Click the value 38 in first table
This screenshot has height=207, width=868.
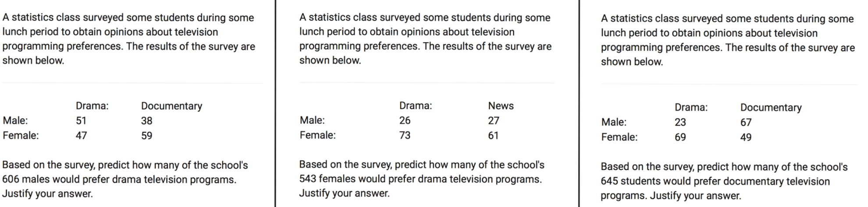[147, 121]
